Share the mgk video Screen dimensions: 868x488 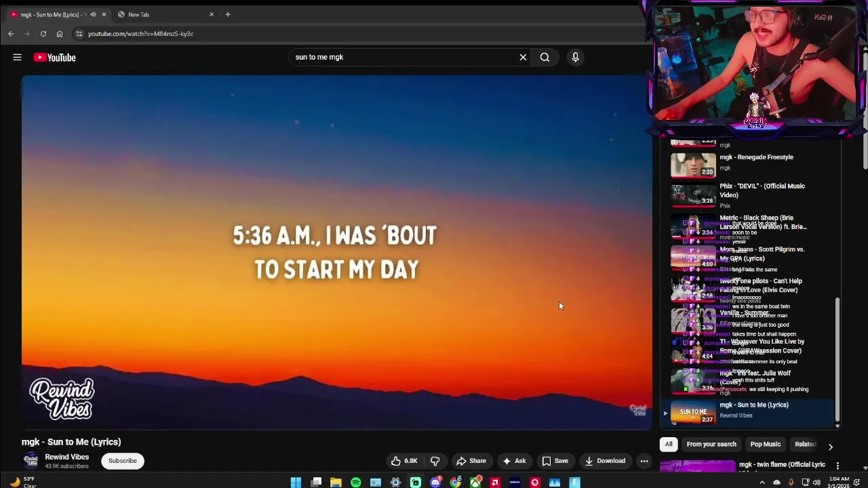471,461
